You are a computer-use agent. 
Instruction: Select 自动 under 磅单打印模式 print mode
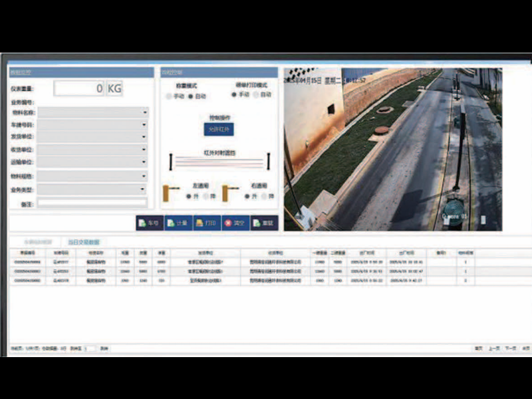pos(256,95)
